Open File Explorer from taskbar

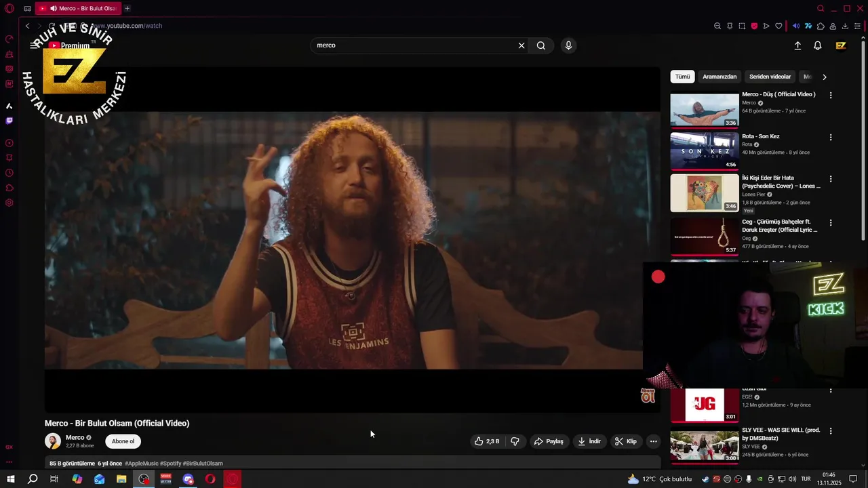[121, 479]
